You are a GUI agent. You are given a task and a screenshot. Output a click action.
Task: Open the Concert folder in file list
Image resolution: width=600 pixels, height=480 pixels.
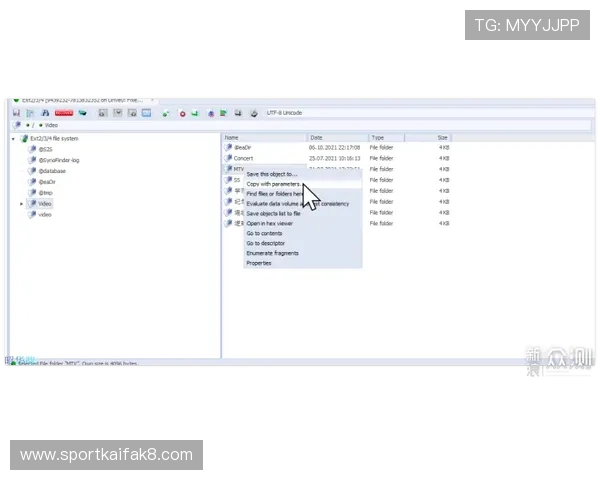(x=243, y=158)
